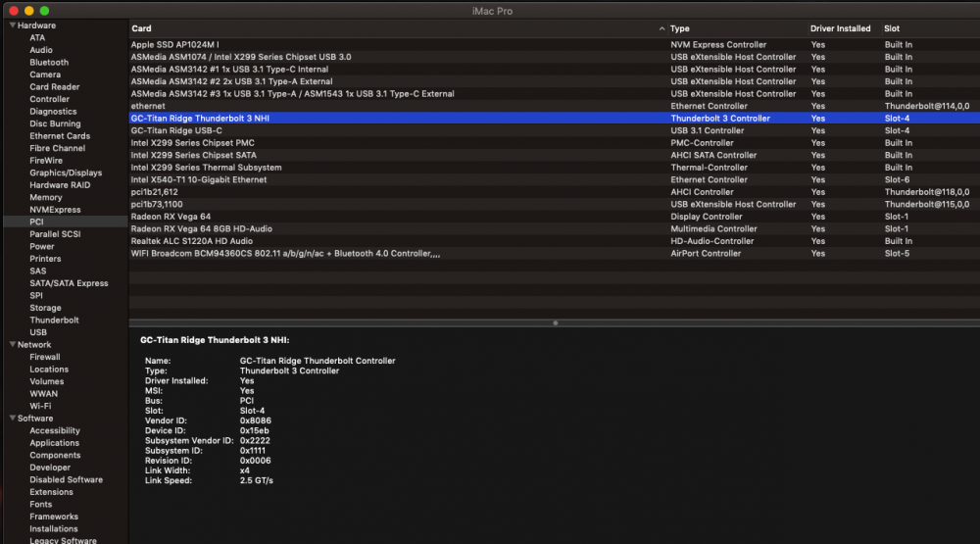Collapse the Network section disclosure triangle
The width and height of the screenshot is (980, 544).
click(x=12, y=345)
